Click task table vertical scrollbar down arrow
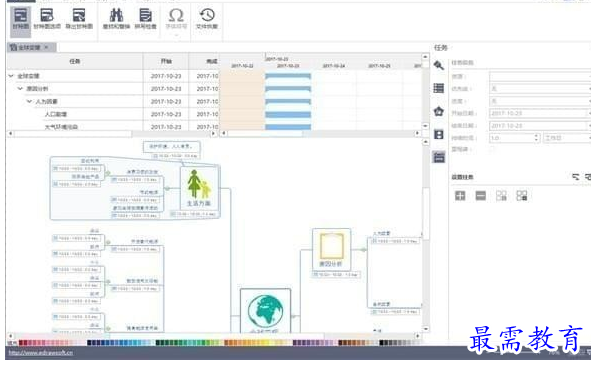This screenshot has width=591, height=370. pos(425,126)
